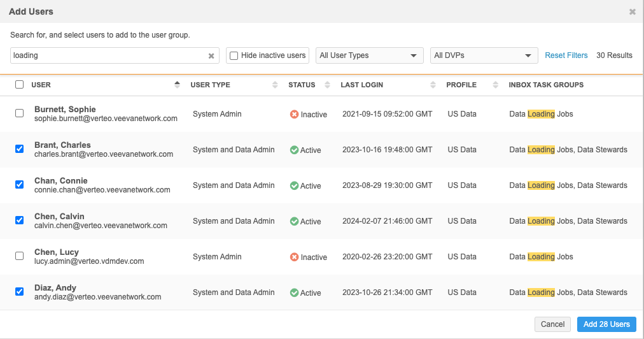
Task: Enable the Hide inactive users checkbox
Action: click(234, 55)
